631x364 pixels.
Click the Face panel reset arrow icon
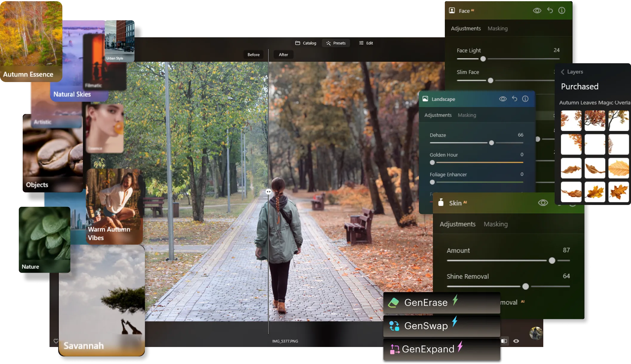click(550, 10)
